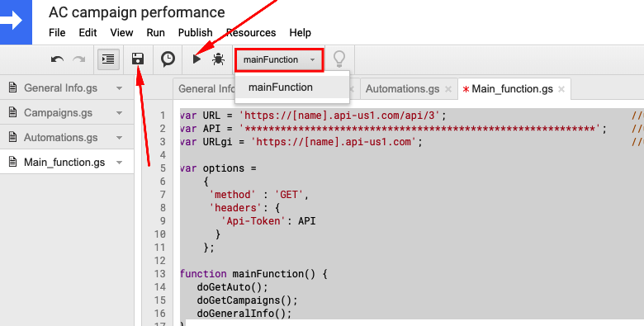Image resolution: width=644 pixels, height=326 pixels.
Task: Expand options arrow for Main_function.gs
Action: point(119,163)
